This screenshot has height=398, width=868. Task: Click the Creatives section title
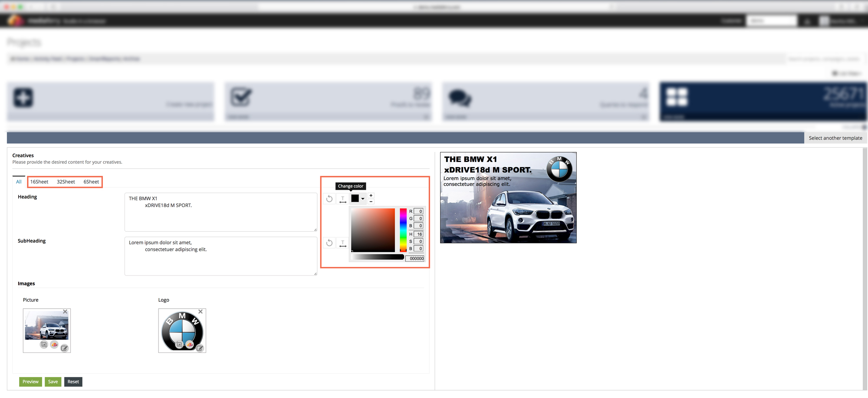pos(23,155)
